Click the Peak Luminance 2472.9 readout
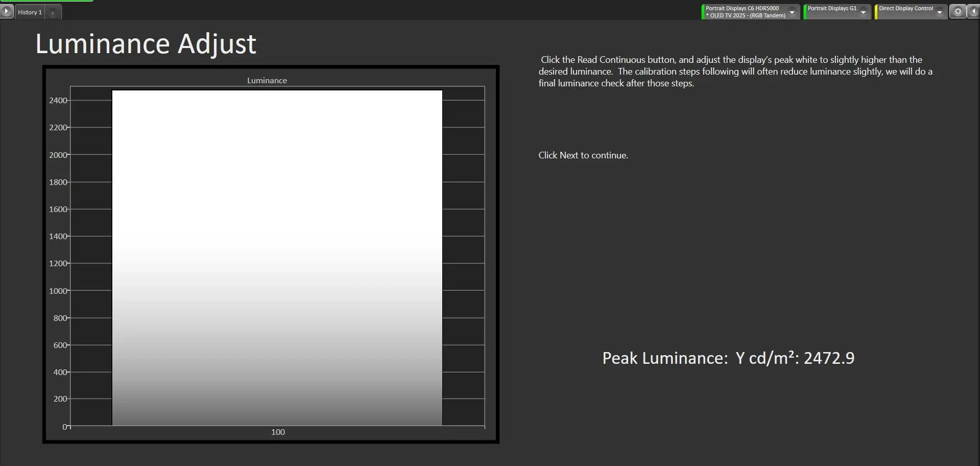The image size is (980, 466). [x=728, y=358]
